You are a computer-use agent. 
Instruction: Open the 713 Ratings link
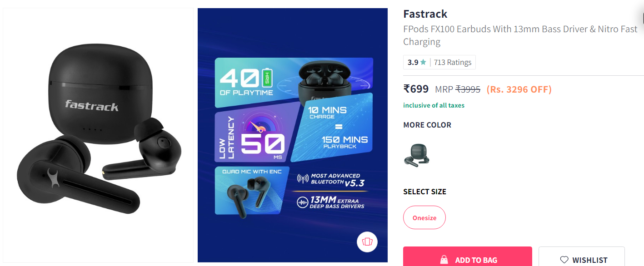[453, 62]
